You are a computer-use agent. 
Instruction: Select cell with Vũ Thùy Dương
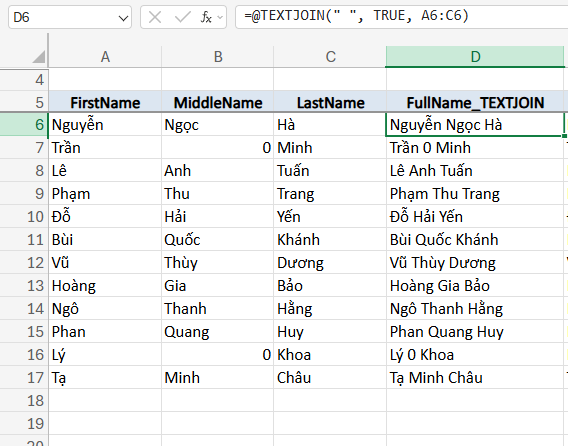tap(475, 263)
